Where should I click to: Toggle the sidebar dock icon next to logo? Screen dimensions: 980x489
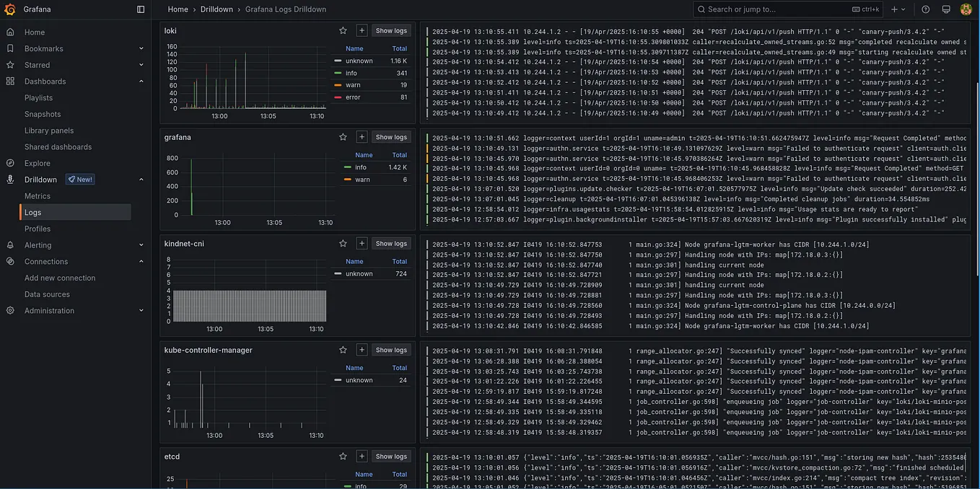138,9
